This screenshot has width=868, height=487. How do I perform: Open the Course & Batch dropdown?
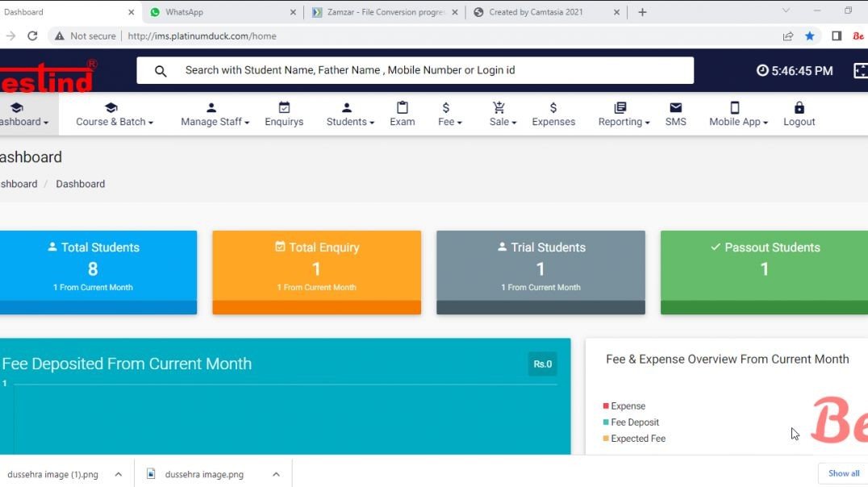coord(113,121)
